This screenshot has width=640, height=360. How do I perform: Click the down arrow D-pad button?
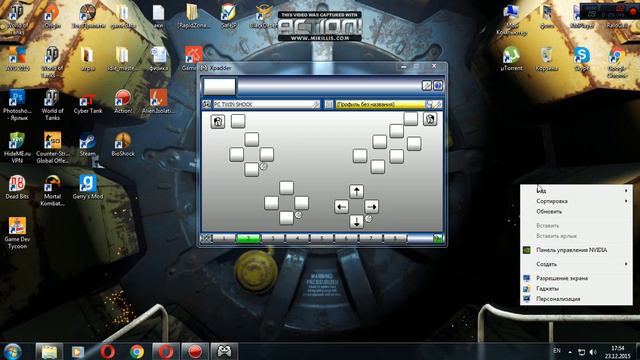click(356, 222)
